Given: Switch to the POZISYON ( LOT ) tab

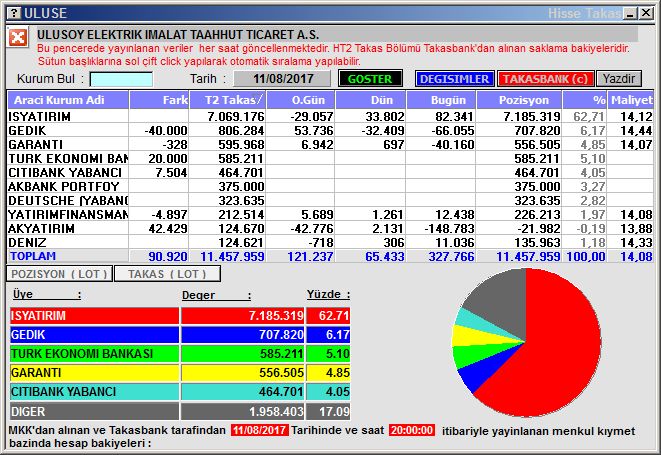Looking at the screenshot, I should point(59,274).
